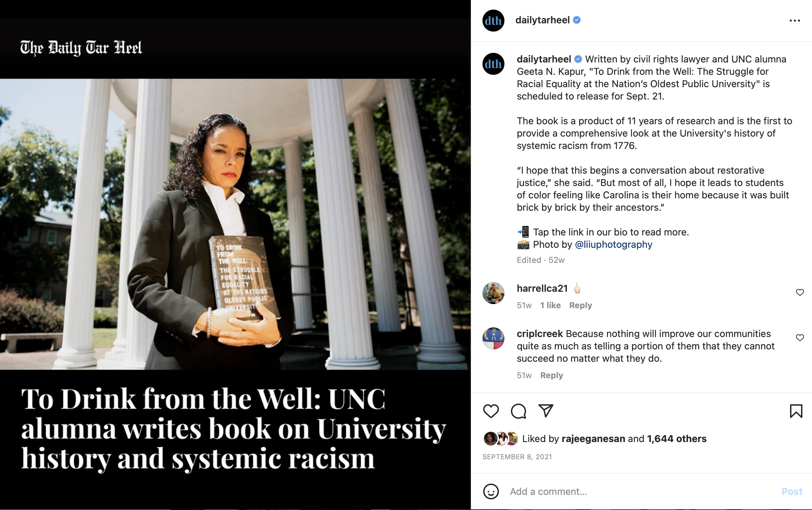Open the three-dots more options menu
The height and width of the screenshot is (510, 812).
[x=795, y=21]
